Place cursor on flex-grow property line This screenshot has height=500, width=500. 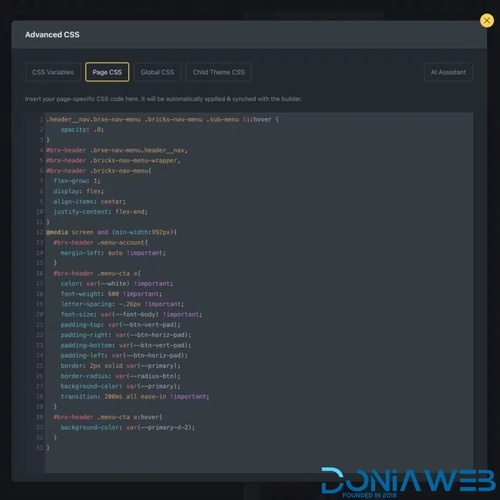(x=77, y=181)
